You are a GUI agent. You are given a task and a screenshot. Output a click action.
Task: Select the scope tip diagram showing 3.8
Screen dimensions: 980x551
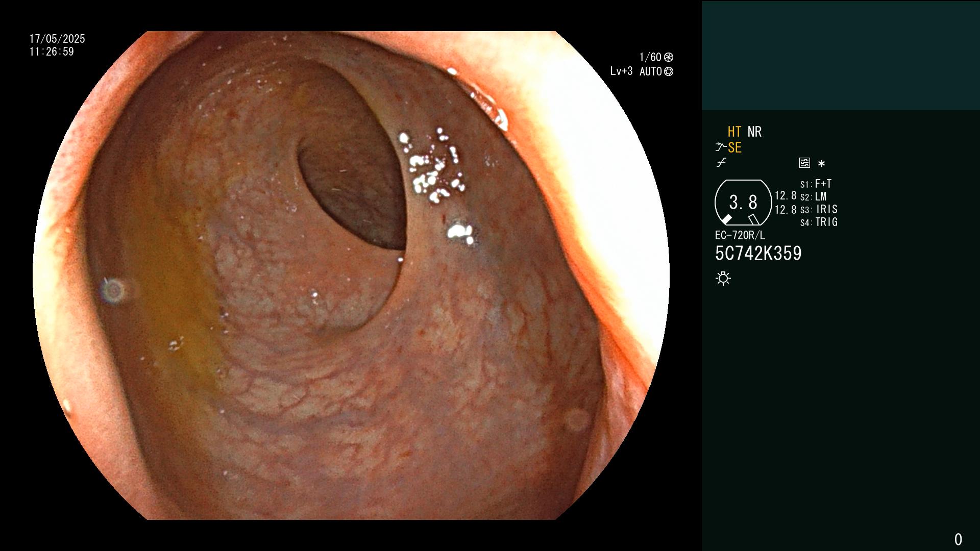[x=743, y=203]
